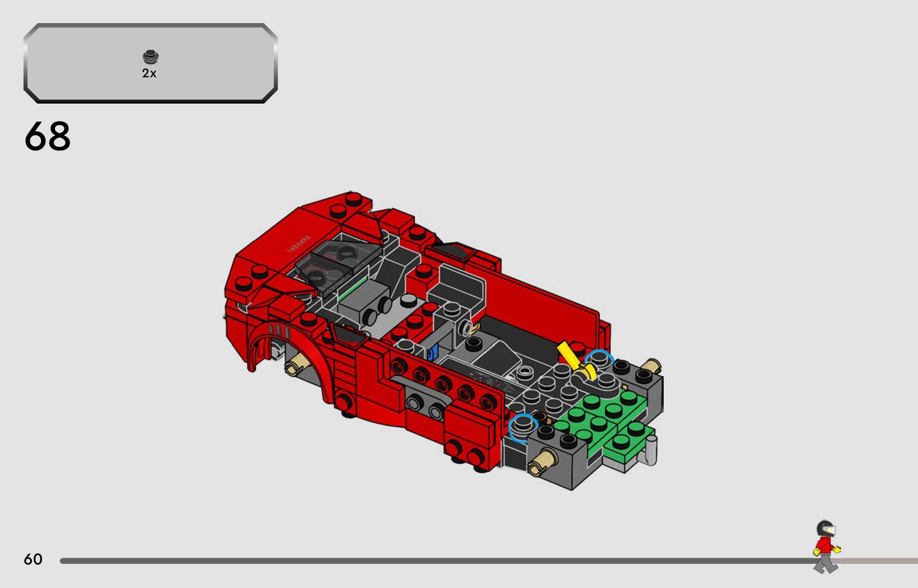This screenshot has width=918, height=588.
Task: Click the page number 60
Action: [x=33, y=559]
